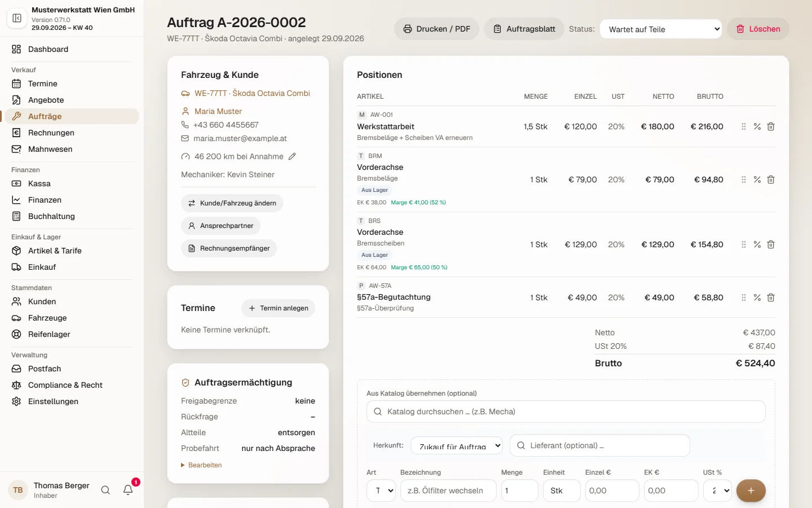
Task: Open the search magnifier next to Thomas Berger
Action: coord(105,490)
